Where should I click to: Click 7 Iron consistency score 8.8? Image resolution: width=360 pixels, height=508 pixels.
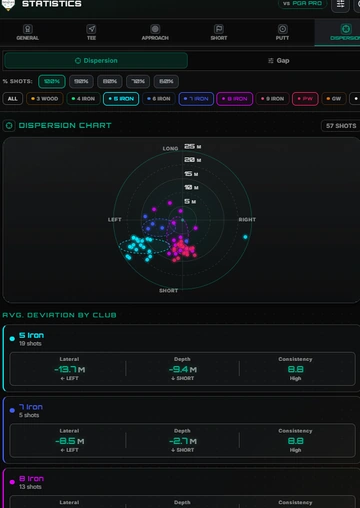pyautogui.click(x=295, y=441)
